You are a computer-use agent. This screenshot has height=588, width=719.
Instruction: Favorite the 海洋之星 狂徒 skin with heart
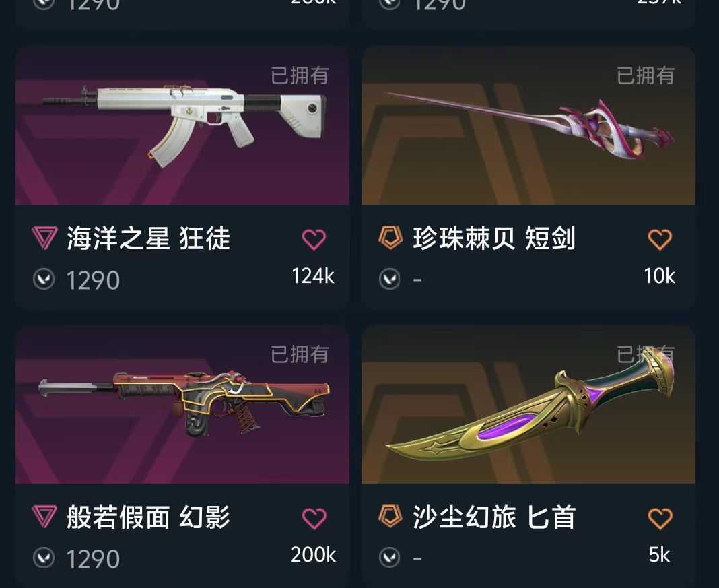314,239
